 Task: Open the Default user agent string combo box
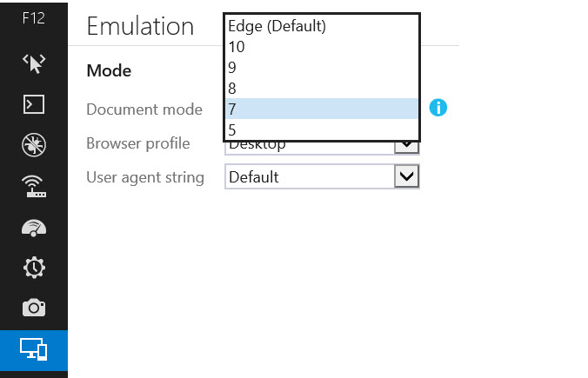(x=322, y=176)
